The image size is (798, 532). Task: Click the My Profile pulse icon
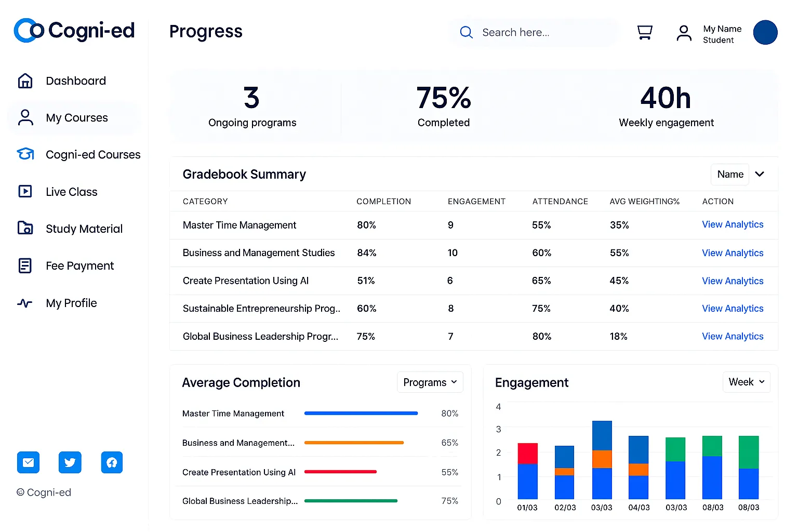(25, 303)
